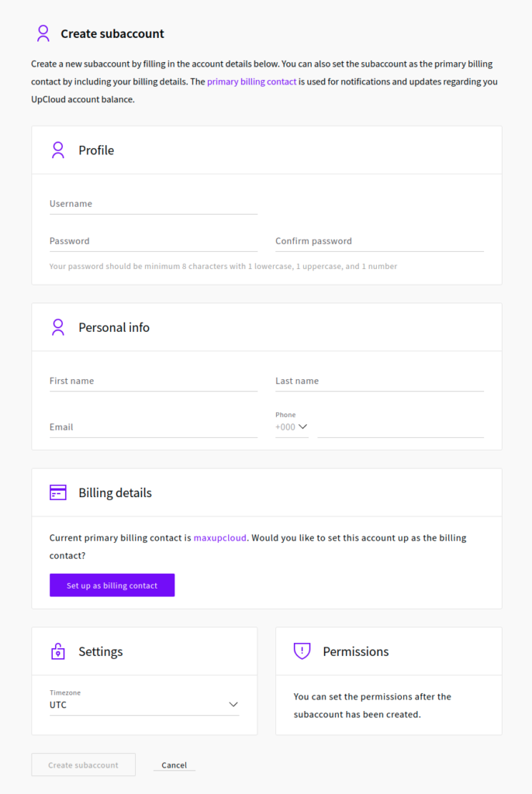This screenshot has height=794, width=532.
Task: Click into the Password field
Action: pos(153,241)
